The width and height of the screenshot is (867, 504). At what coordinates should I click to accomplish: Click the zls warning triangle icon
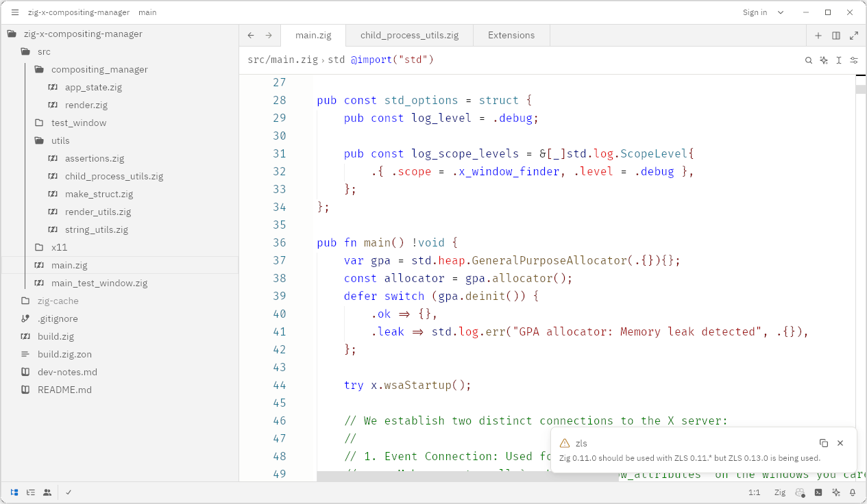(x=565, y=443)
